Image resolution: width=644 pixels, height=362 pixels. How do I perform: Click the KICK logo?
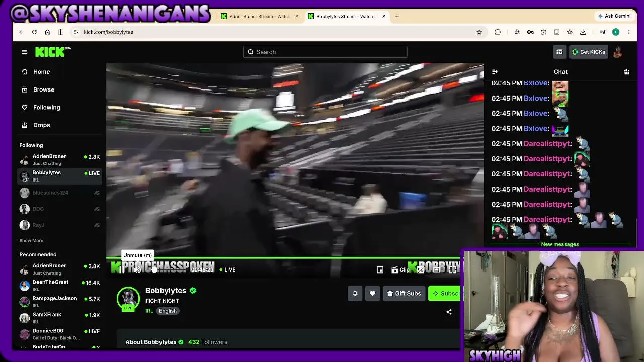[52, 52]
